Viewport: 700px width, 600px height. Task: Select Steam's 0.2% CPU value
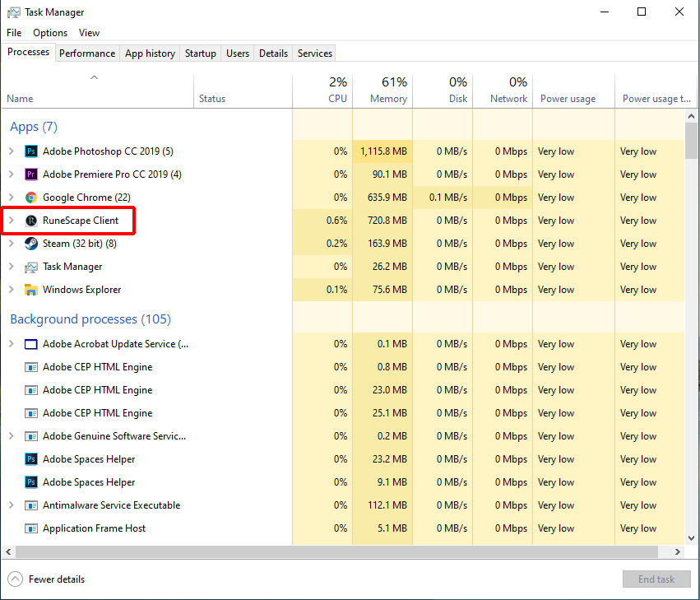tap(322, 244)
